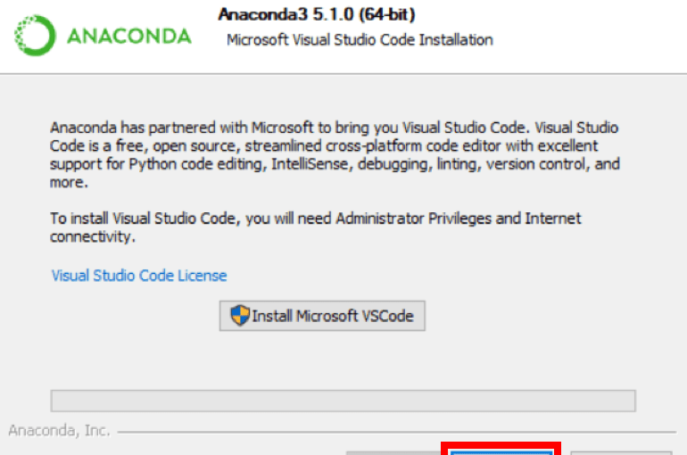The width and height of the screenshot is (687, 455).
Task: Click the empty installation progress bar
Action: pyautogui.click(x=343, y=401)
